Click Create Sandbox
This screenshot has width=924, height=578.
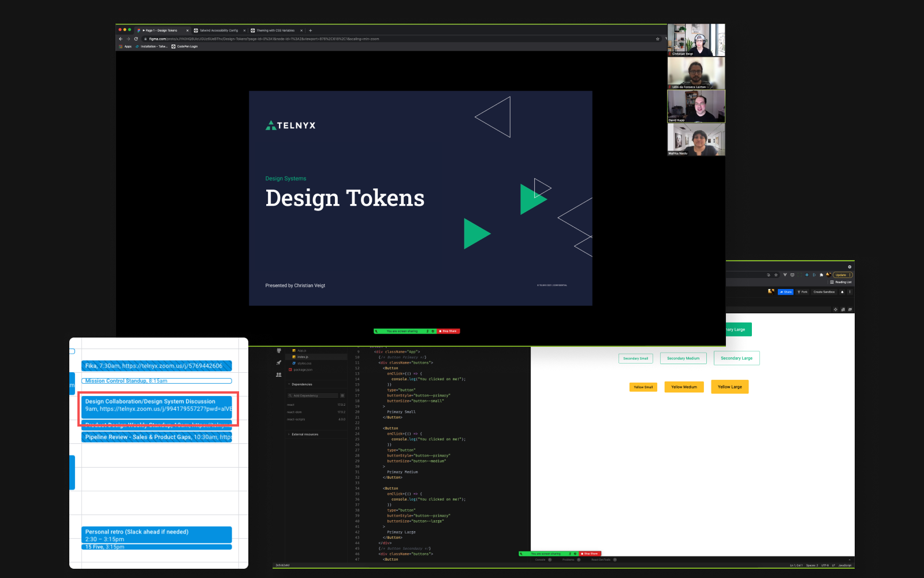pos(824,292)
